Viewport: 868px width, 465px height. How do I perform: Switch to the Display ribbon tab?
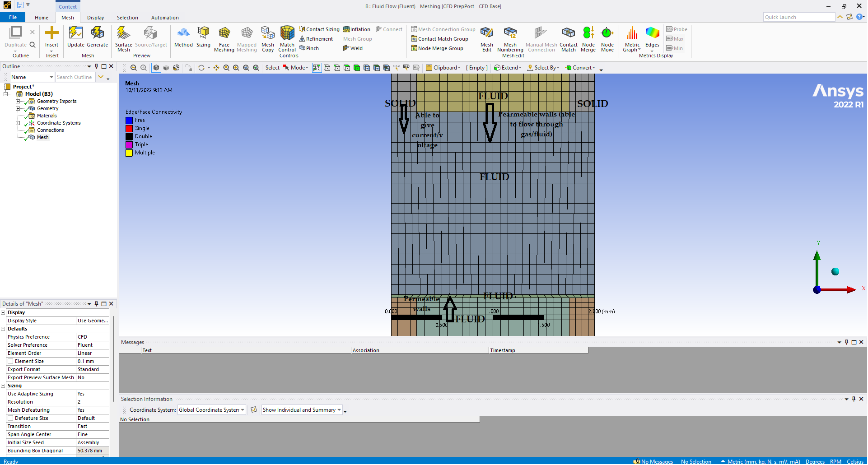95,18
